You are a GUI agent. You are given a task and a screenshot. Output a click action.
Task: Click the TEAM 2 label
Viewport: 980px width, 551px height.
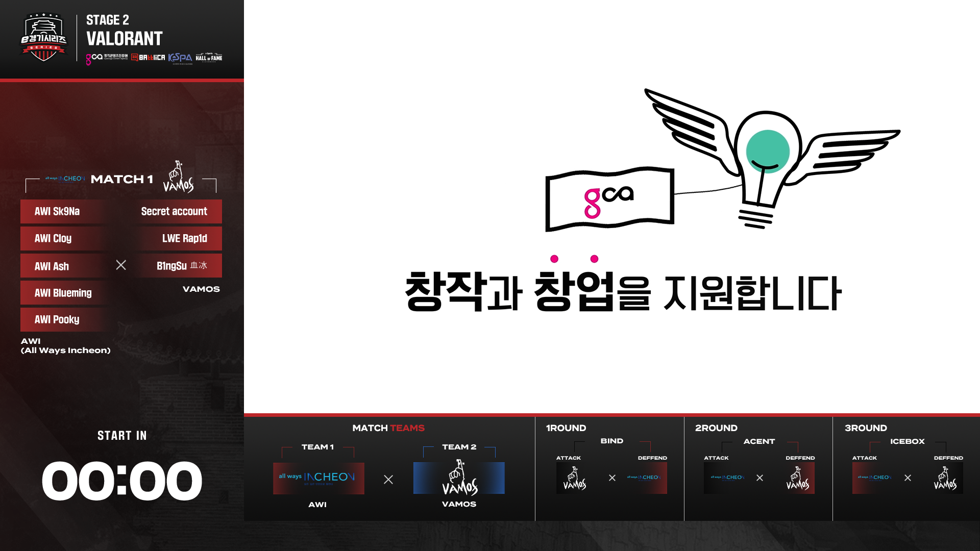[459, 447]
